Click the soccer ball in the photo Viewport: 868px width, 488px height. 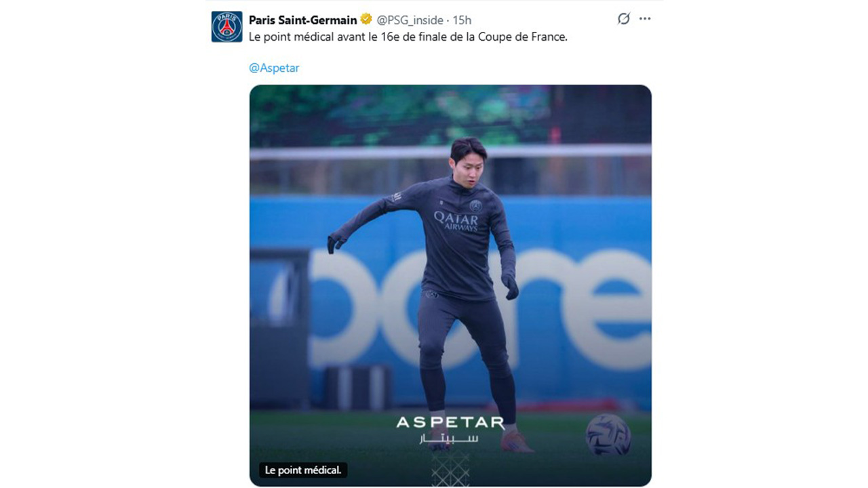pos(608,434)
